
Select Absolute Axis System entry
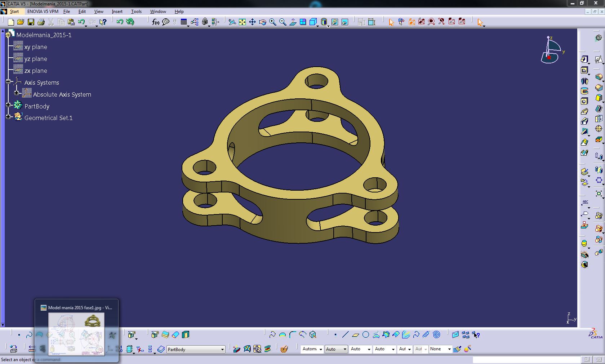(62, 94)
